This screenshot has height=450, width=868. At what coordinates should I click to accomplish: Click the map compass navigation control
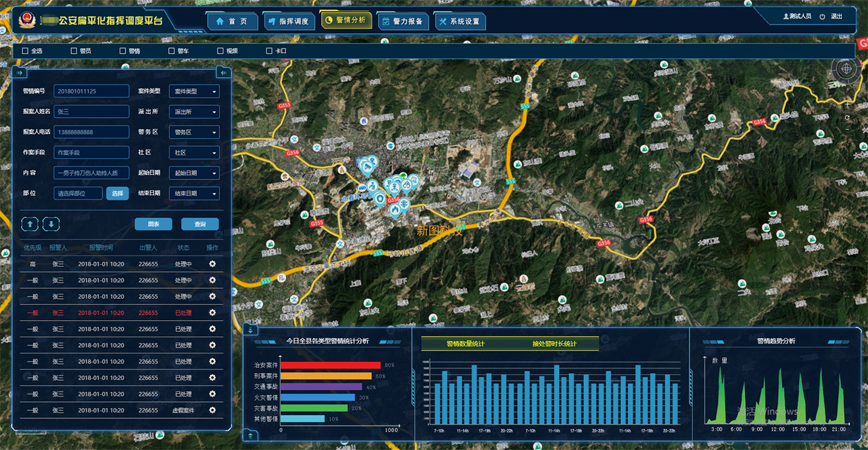tap(845, 69)
